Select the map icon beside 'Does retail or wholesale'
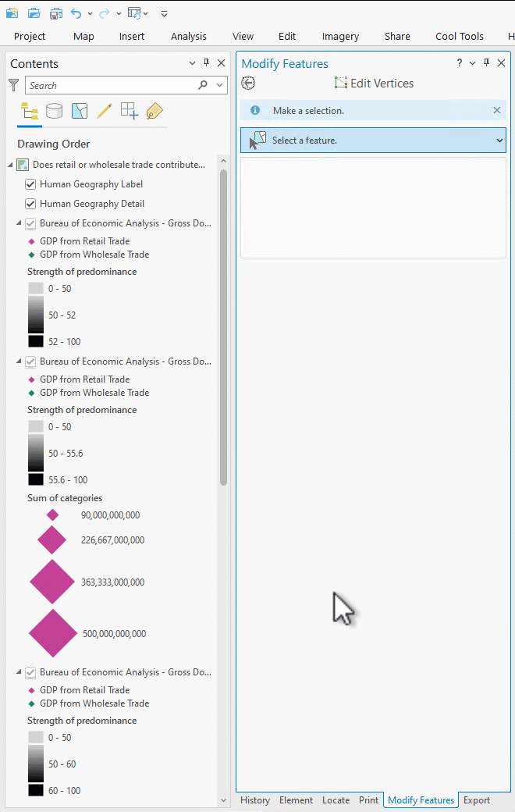The width and height of the screenshot is (515, 812). (x=23, y=165)
